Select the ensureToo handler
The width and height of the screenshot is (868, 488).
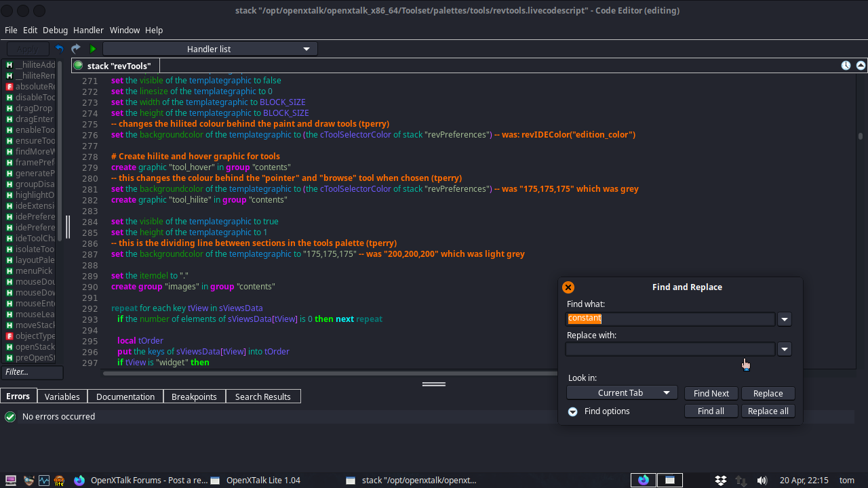coord(31,140)
